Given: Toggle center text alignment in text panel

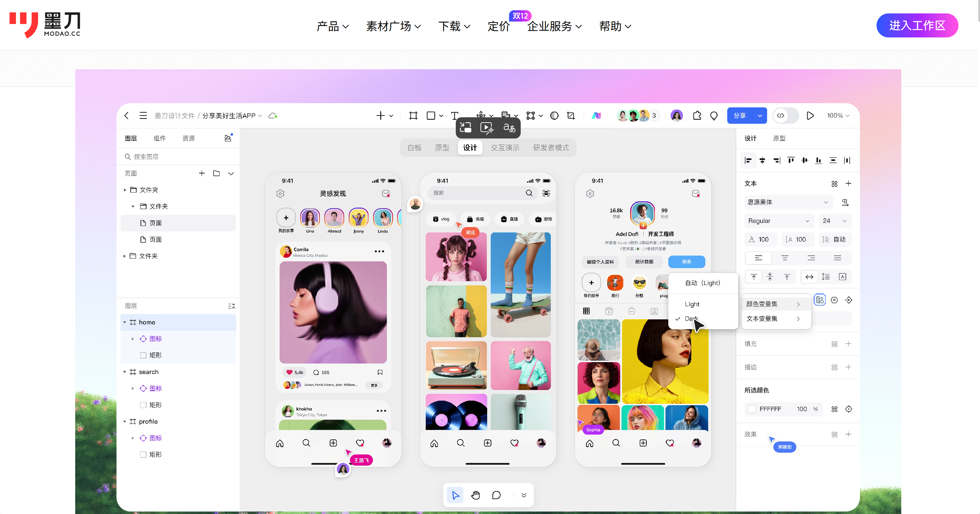Looking at the screenshot, I should pyautogui.click(x=785, y=258).
